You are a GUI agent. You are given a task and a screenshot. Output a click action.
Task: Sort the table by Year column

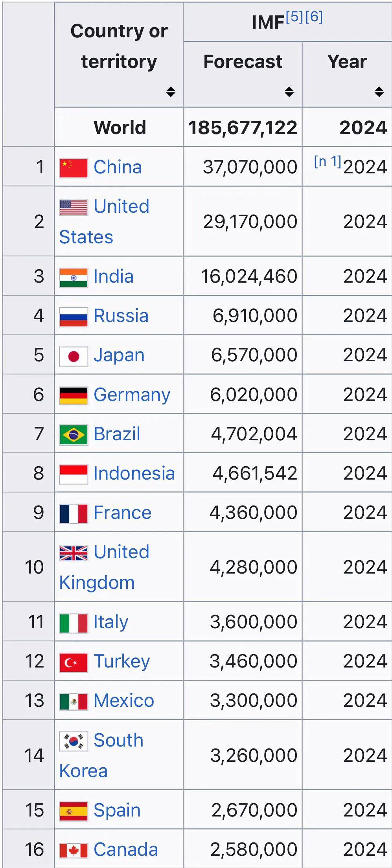coord(378,91)
